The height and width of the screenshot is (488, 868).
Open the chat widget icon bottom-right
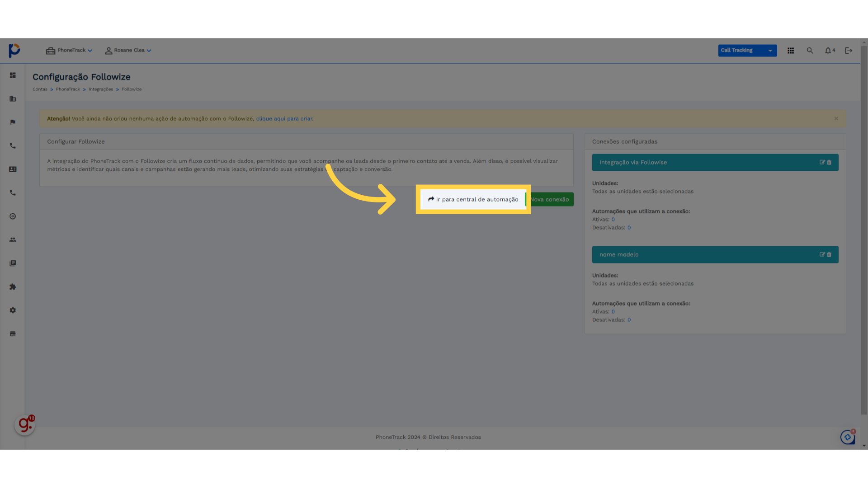coord(848,437)
